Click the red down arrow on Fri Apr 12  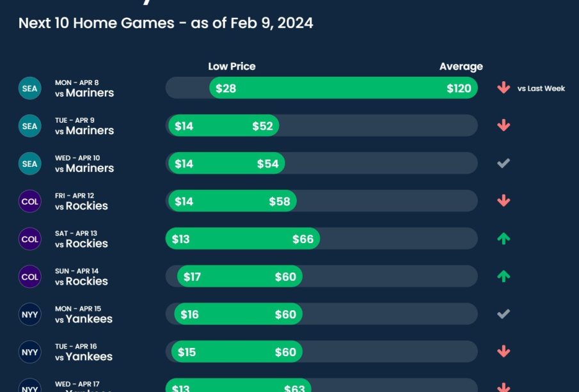click(x=504, y=201)
